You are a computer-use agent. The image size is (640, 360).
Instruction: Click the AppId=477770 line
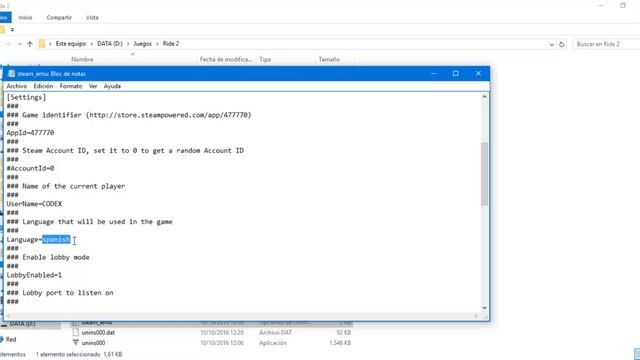click(30, 133)
